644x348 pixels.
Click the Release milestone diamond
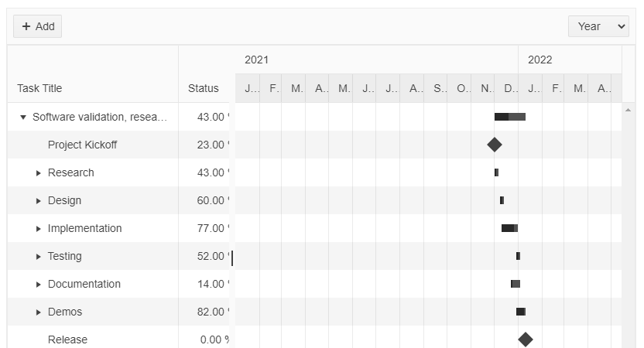point(526,339)
